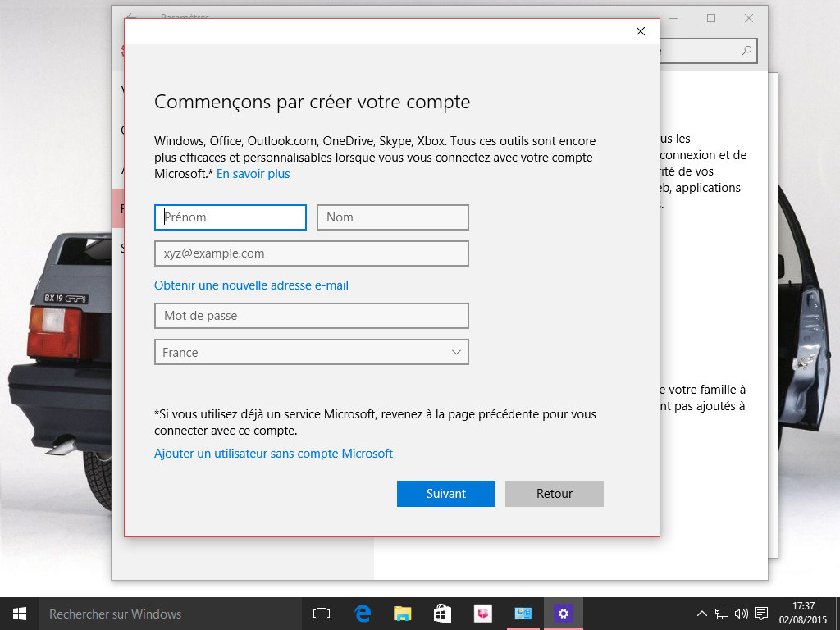840x630 pixels.
Task: Click the network status tray icon
Action: tap(722, 614)
